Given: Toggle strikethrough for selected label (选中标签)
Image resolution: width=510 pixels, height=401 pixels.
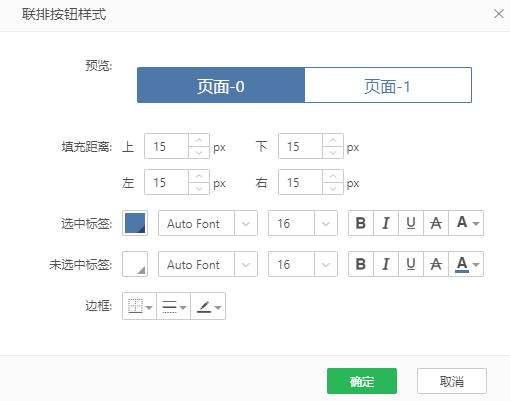Looking at the screenshot, I should pyautogui.click(x=436, y=223).
